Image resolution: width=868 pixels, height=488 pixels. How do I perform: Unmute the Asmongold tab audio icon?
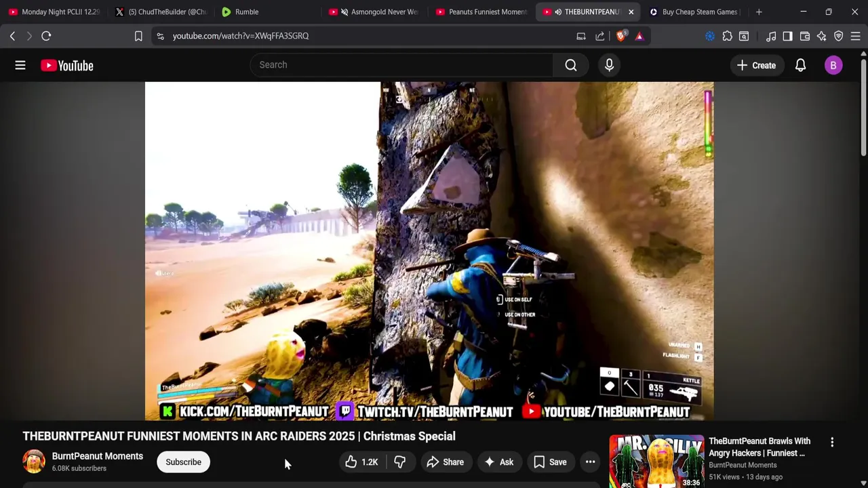344,12
